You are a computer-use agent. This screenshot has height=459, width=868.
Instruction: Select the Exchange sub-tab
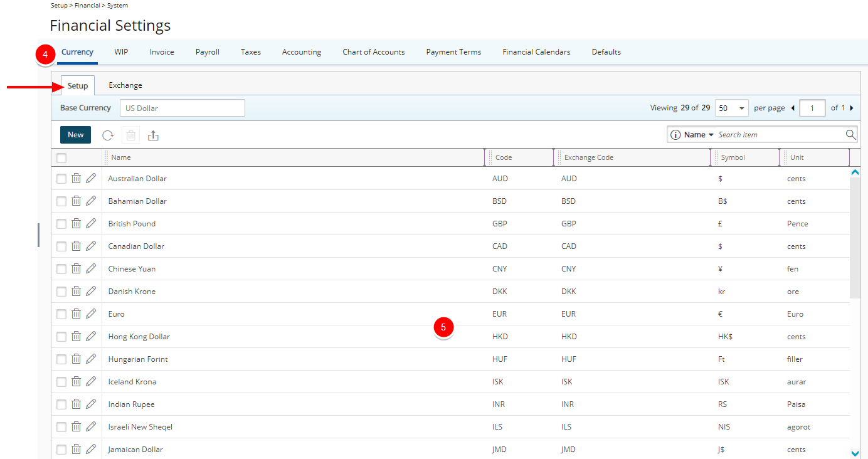[125, 85]
